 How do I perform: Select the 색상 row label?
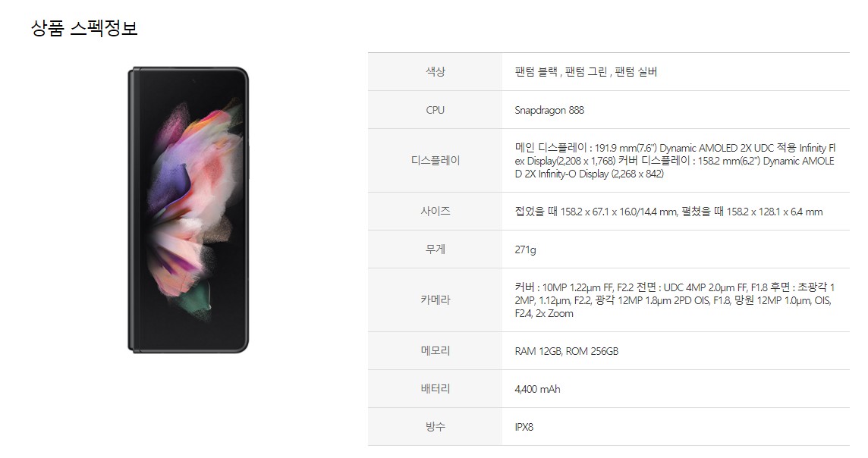[x=435, y=71]
